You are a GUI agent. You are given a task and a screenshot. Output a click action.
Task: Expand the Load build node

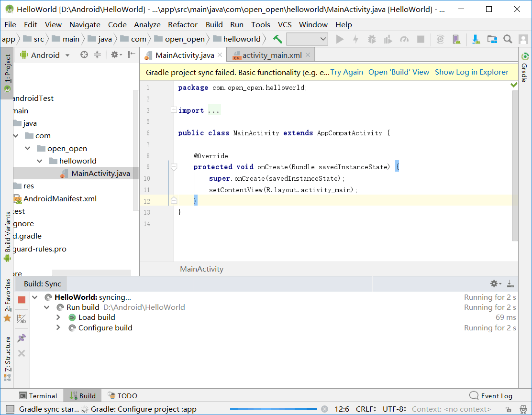(58, 317)
